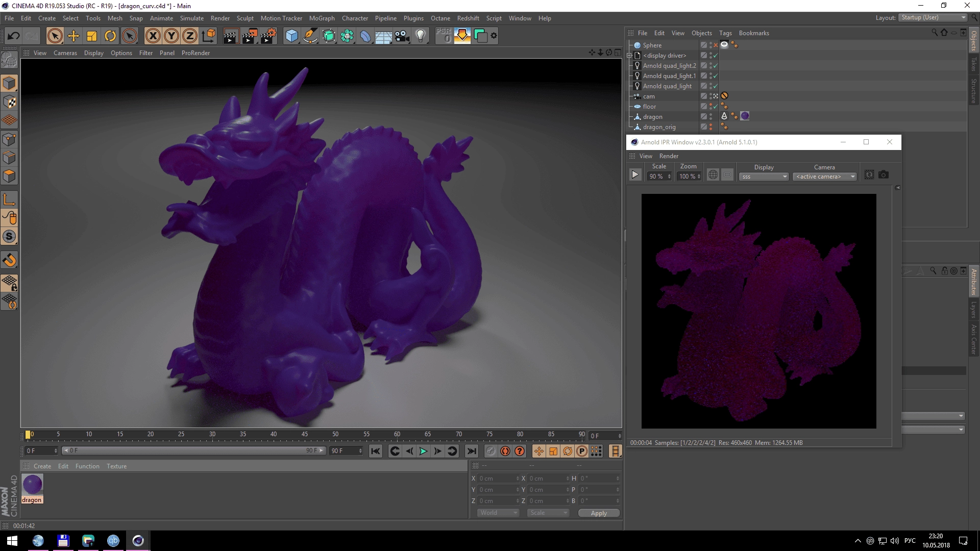Open the Octane menu
This screenshot has height=551, width=980.
(440, 18)
